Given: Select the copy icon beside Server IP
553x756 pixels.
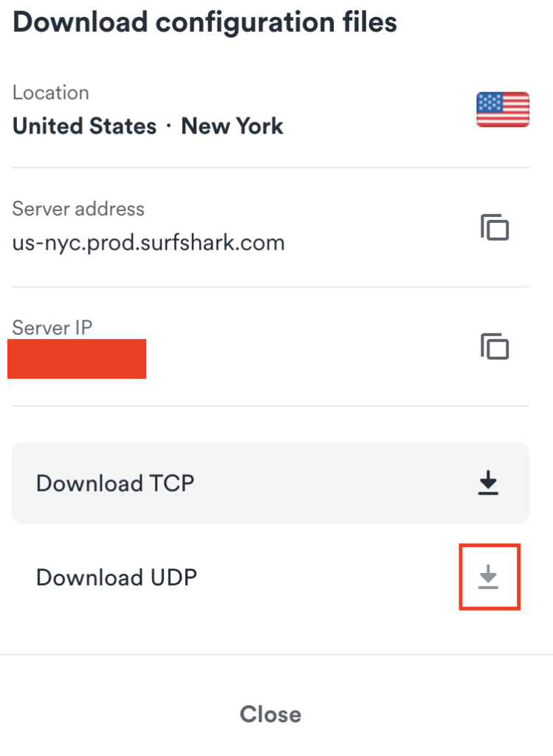Looking at the screenshot, I should pos(494,345).
